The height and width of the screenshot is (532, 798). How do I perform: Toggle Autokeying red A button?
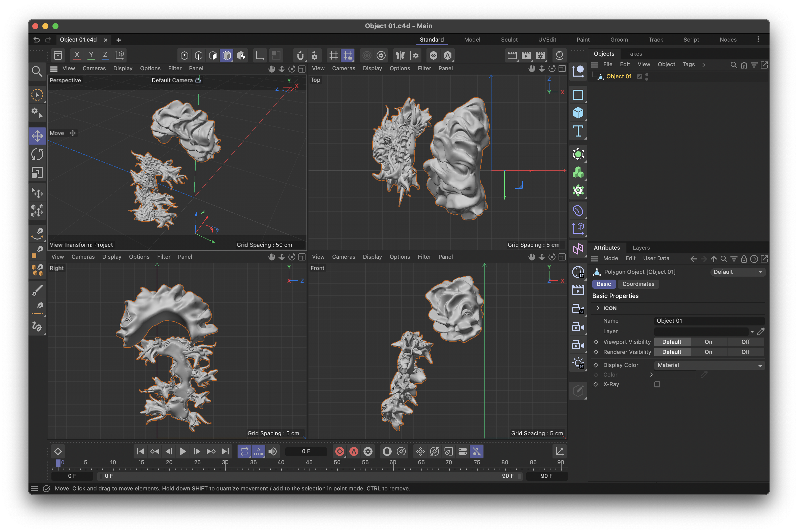[x=354, y=451]
